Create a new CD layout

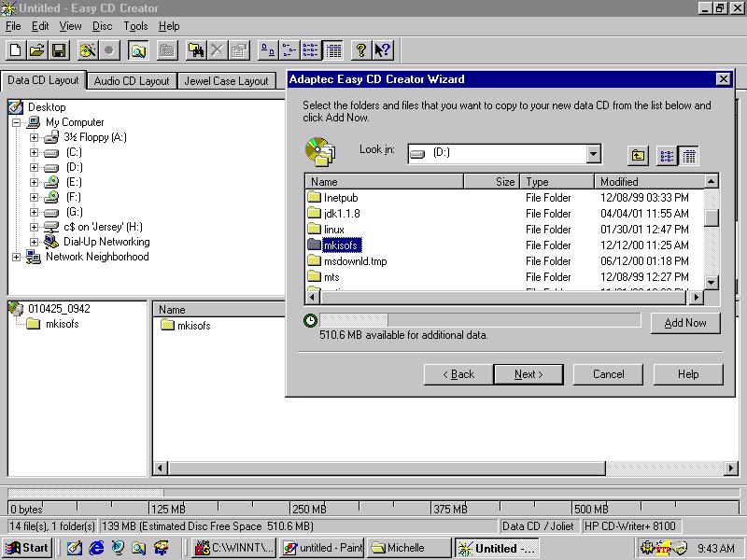click(x=15, y=50)
